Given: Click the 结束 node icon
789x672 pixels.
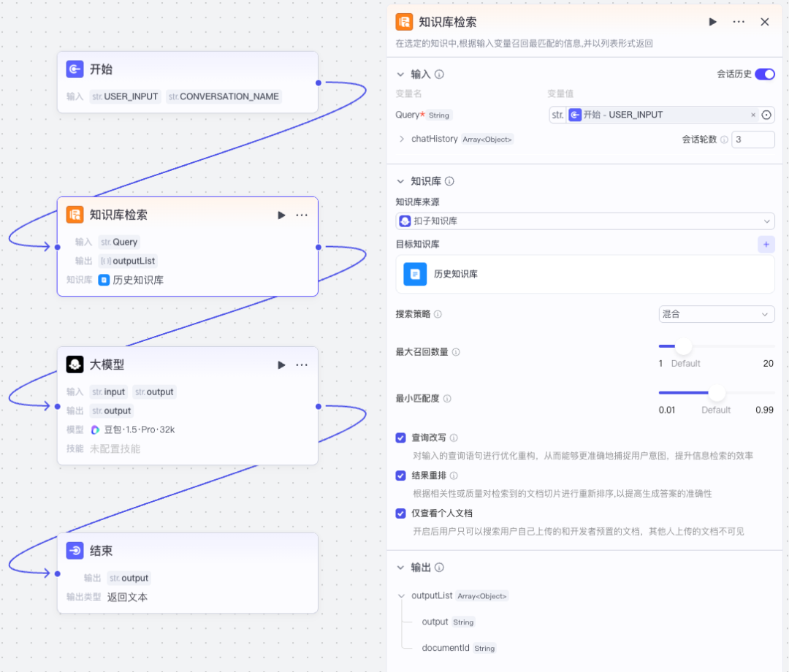Looking at the screenshot, I should [x=75, y=551].
